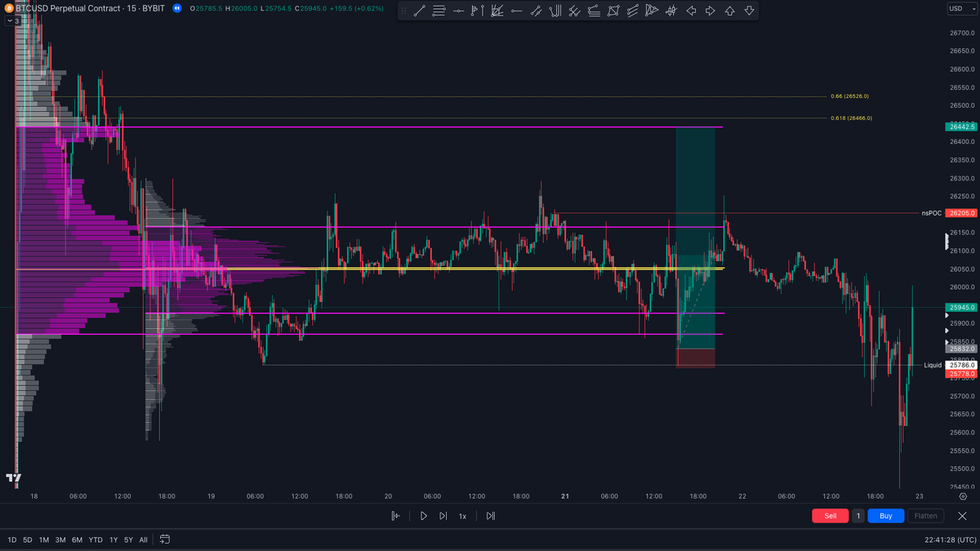The image size is (980, 551).
Task: Click the red 25778.0 stop price tag
Action: pyautogui.click(x=960, y=373)
